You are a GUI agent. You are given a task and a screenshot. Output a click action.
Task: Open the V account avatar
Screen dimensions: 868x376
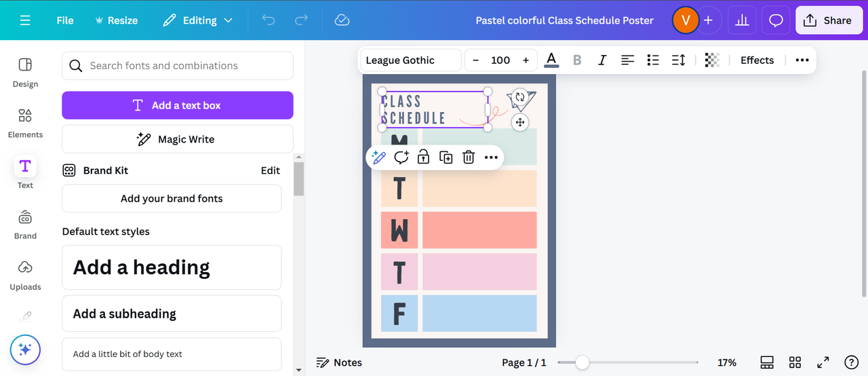(x=685, y=20)
